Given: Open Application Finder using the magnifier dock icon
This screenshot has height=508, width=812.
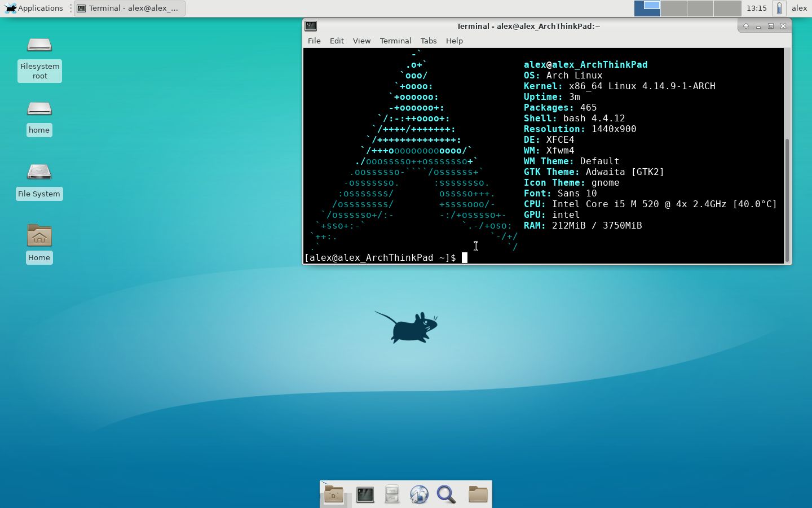Looking at the screenshot, I should pyautogui.click(x=446, y=494).
